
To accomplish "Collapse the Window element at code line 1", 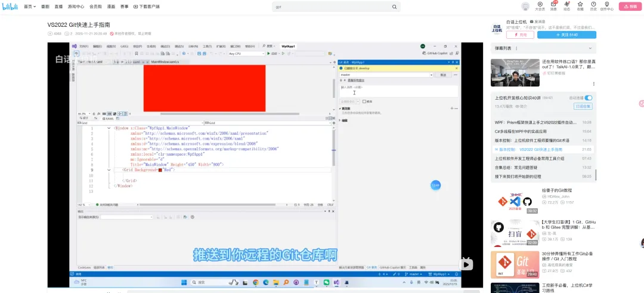I will (x=109, y=128).
